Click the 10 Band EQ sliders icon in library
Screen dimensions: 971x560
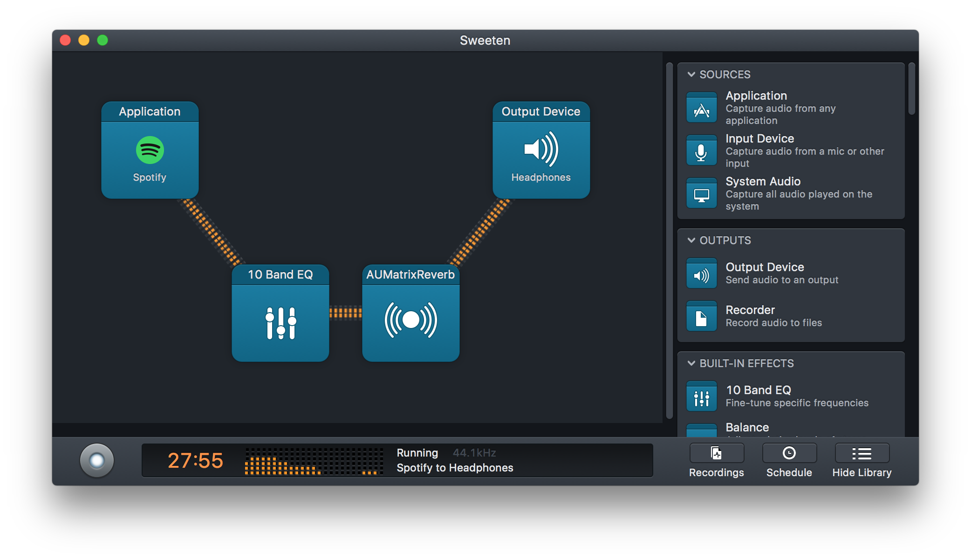(x=701, y=396)
